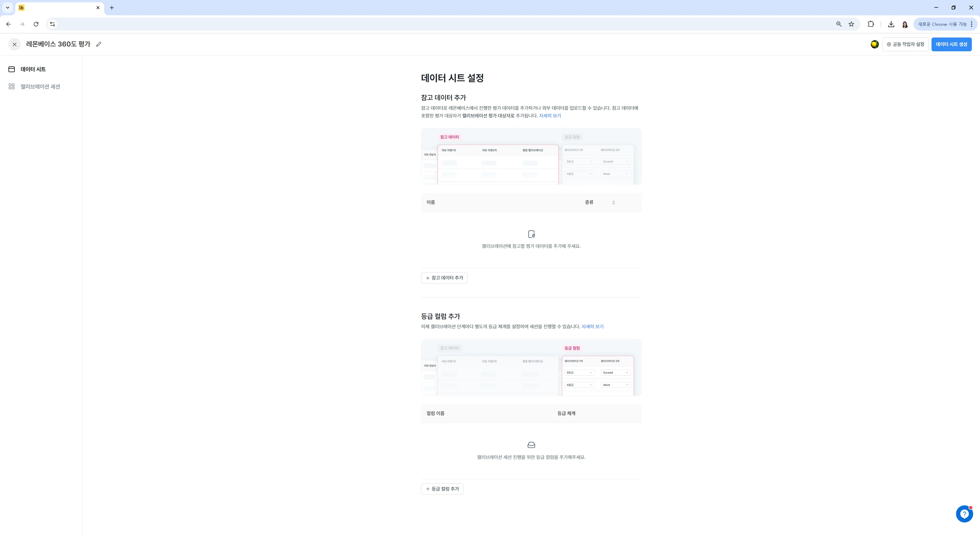Go back in browser history
Screen dimensions: 980x536
tap(8, 24)
